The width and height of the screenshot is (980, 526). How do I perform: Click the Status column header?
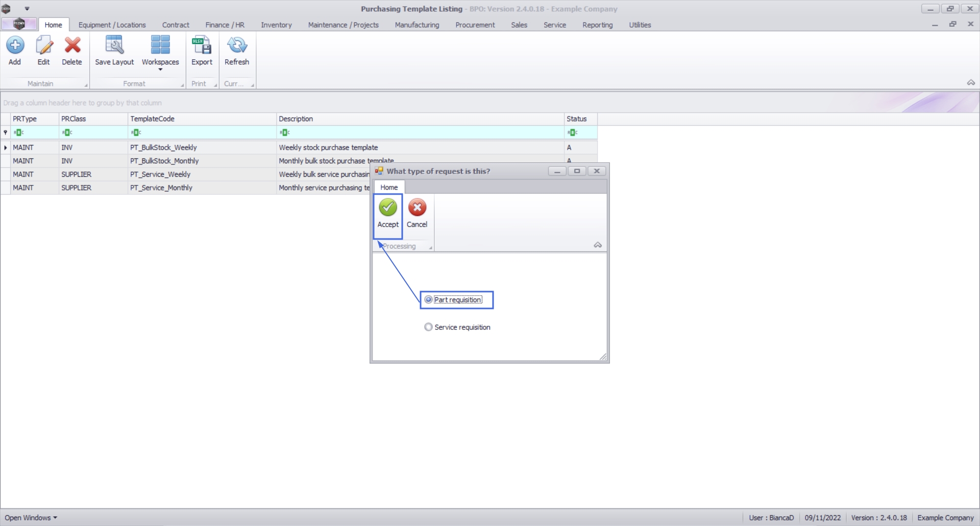point(580,119)
